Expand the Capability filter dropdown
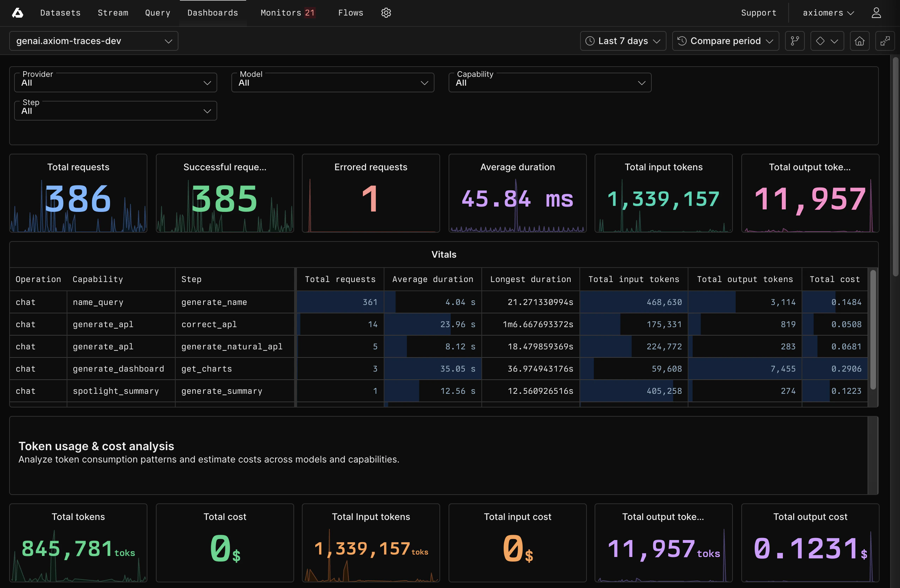Viewport: 900px width, 588px height. click(549, 82)
